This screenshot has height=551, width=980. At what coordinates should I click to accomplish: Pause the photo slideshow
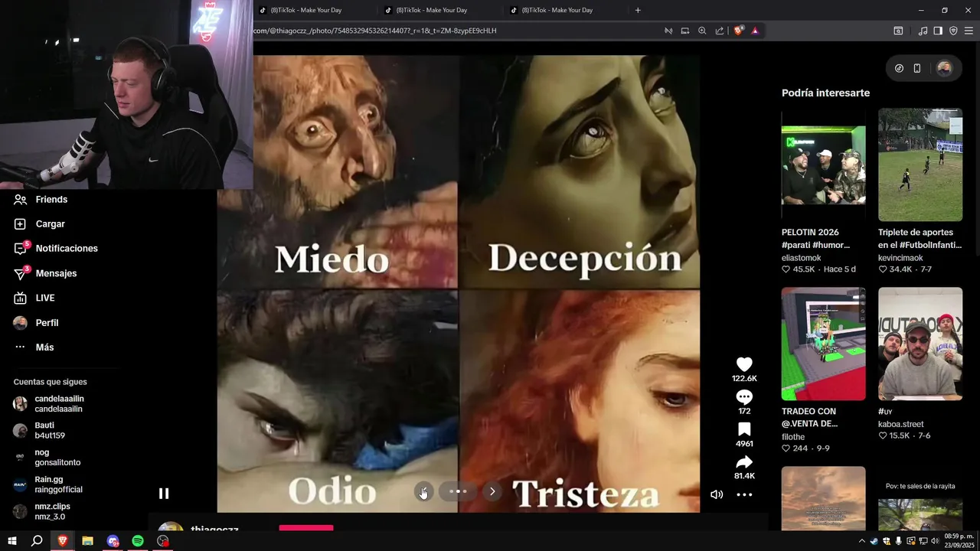coord(163,494)
